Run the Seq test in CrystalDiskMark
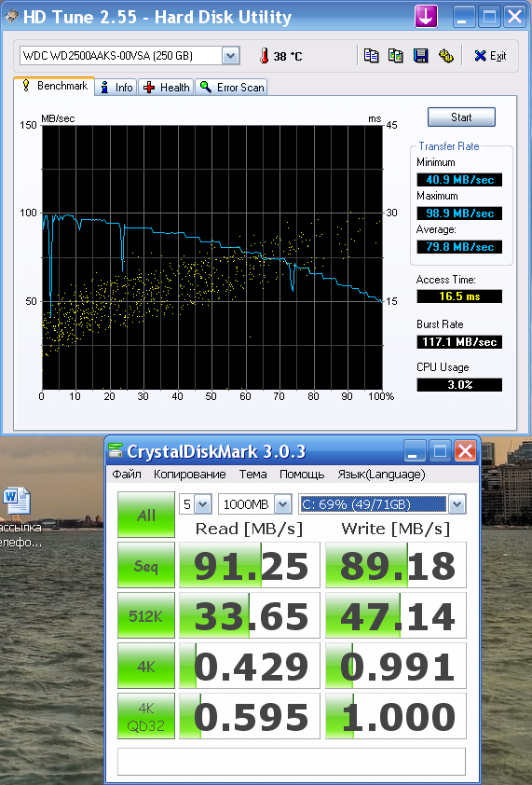The width and height of the screenshot is (532, 785). [146, 565]
